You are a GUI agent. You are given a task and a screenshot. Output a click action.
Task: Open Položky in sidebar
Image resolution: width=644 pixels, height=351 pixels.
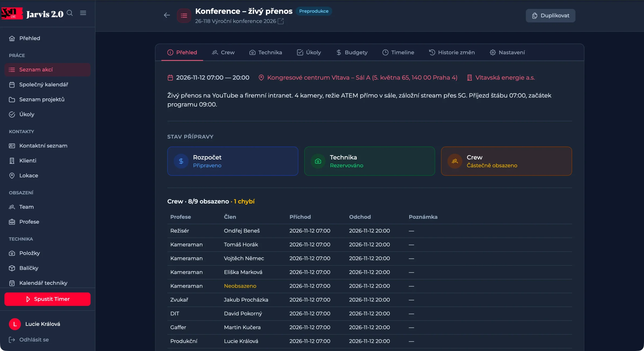point(47,253)
